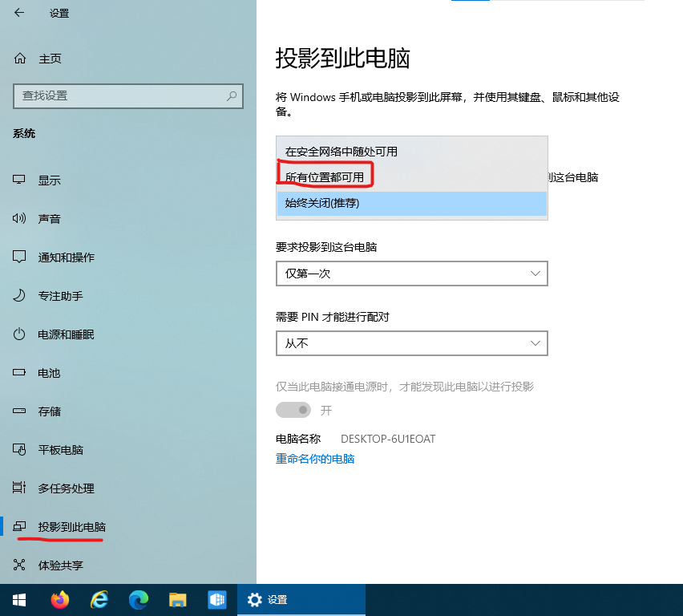Open the 要求投影到这台电脑 dropdown
The height and width of the screenshot is (616, 683).
tap(411, 274)
